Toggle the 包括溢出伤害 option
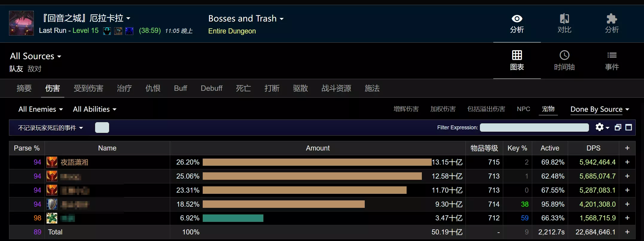The image size is (644, 241). 486,109
